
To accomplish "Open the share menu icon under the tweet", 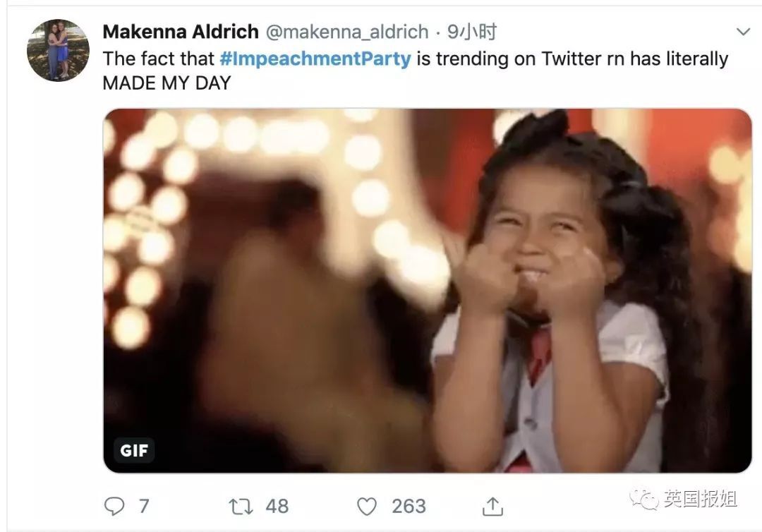I will pyautogui.click(x=492, y=506).
